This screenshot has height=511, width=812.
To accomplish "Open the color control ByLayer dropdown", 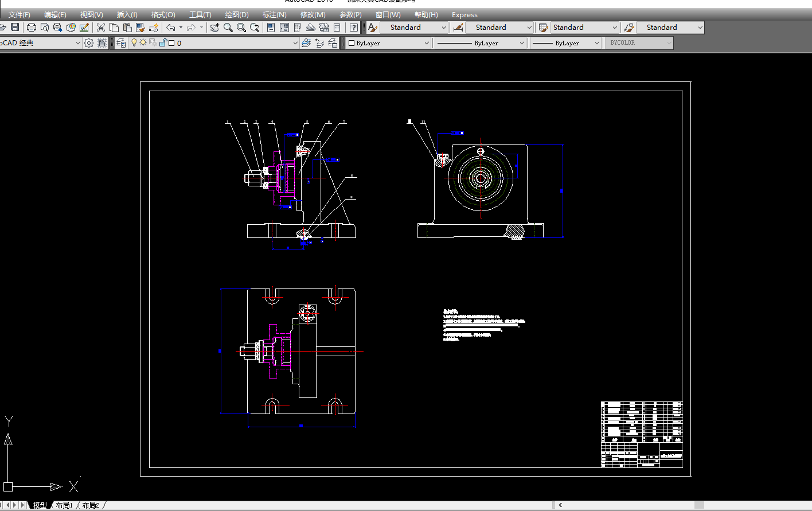I will click(388, 43).
